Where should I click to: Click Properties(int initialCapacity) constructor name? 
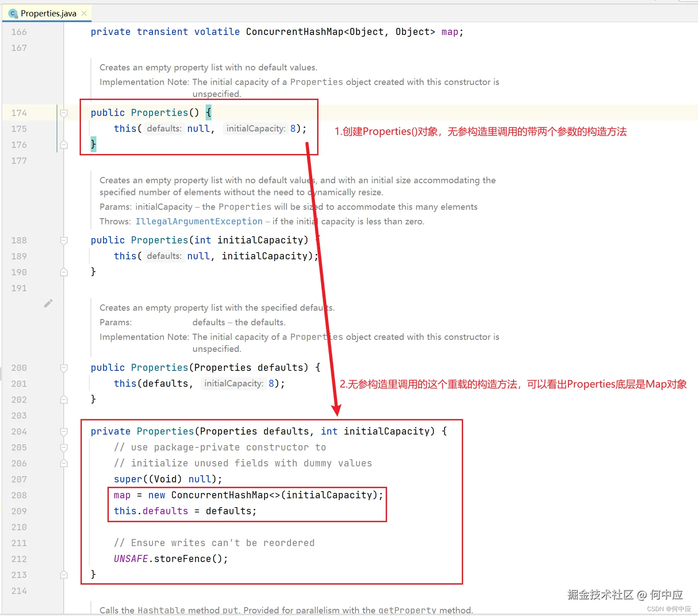pyautogui.click(x=160, y=240)
